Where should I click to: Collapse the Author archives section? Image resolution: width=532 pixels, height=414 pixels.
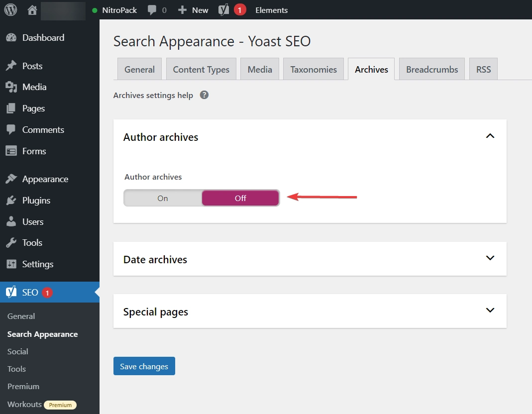coord(490,136)
